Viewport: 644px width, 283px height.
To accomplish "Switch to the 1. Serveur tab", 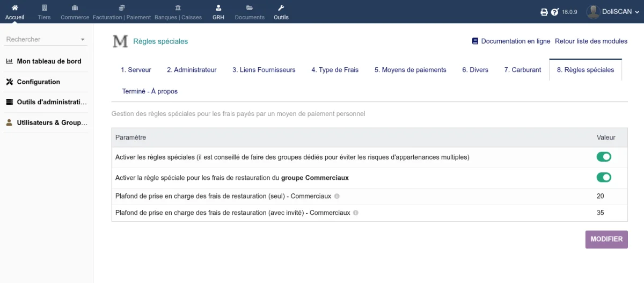I will [136, 70].
